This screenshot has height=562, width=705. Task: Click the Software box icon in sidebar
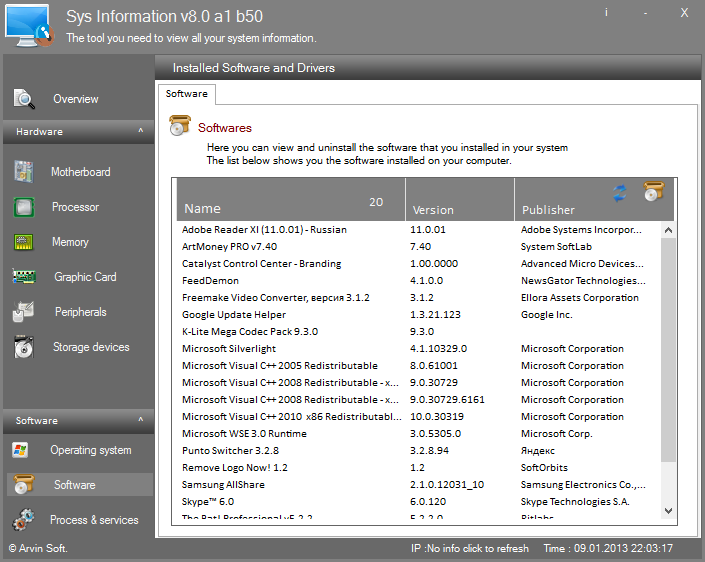[x=24, y=485]
